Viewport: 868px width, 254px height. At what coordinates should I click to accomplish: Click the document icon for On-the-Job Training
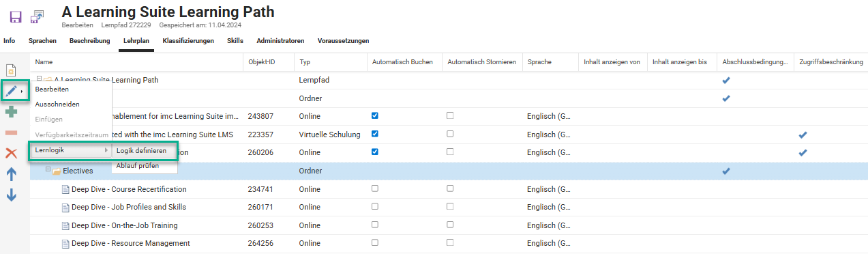pos(65,225)
